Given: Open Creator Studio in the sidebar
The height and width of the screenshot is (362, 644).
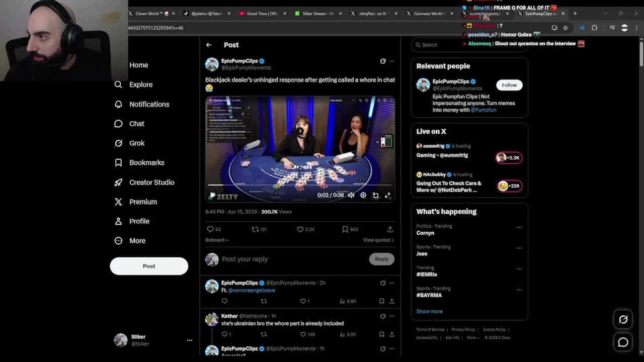Looking at the screenshot, I should [x=144, y=183].
